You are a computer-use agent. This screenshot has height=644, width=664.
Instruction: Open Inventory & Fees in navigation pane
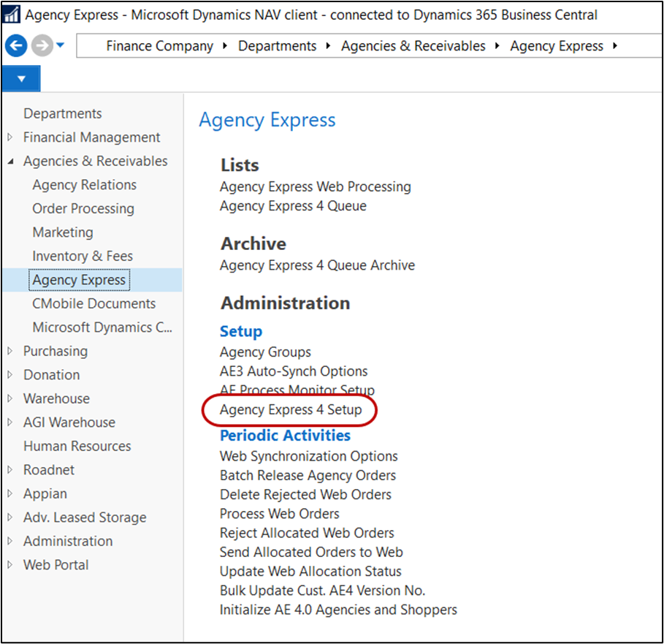(x=83, y=256)
